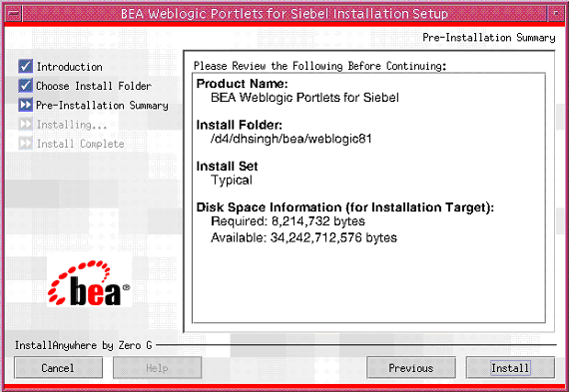Screen dimensions: 569x392
Task: Select the 'Introduction' step label
Action: coord(69,67)
